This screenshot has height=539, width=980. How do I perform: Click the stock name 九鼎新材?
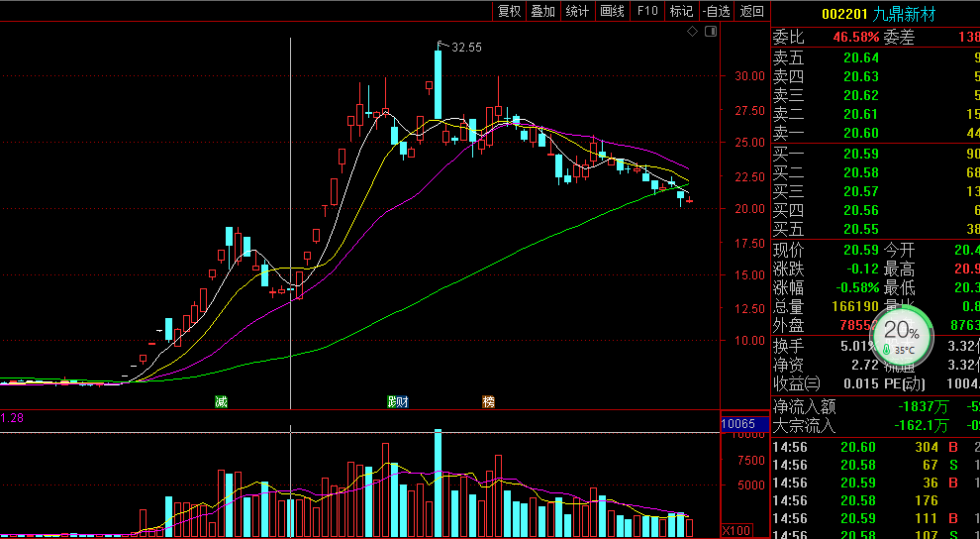click(x=905, y=14)
